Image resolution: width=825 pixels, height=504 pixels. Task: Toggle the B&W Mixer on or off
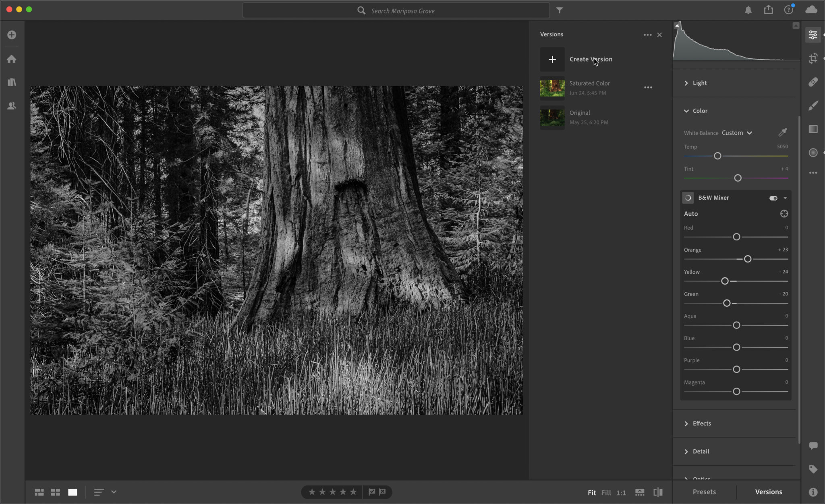point(772,198)
